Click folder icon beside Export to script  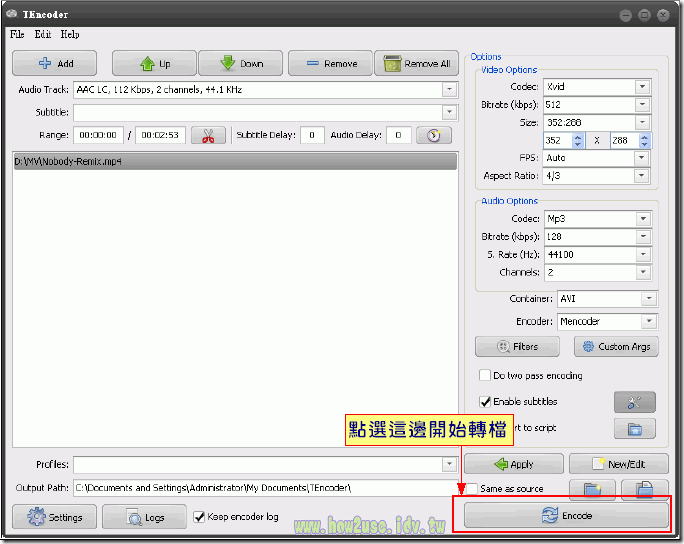[634, 429]
